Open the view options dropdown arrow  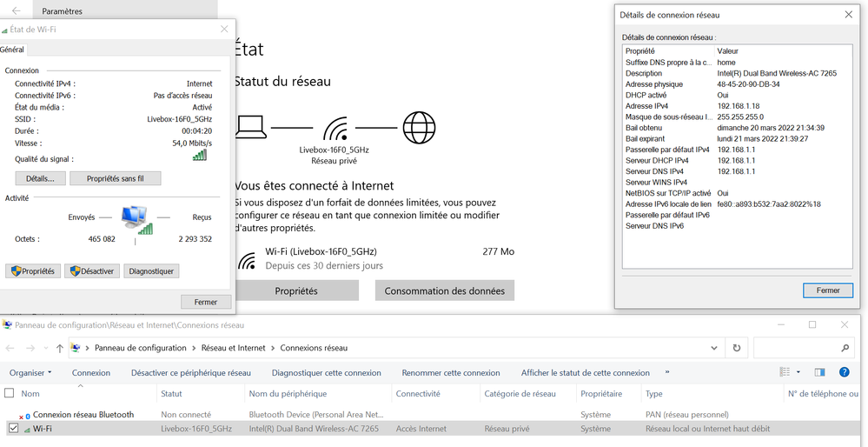pos(798,372)
